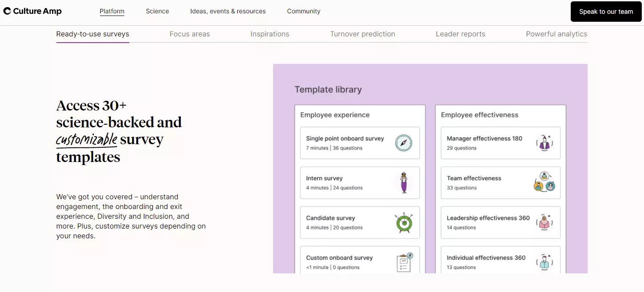Click the Team effectiveness title
This screenshot has height=292, width=644.
click(474, 178)
